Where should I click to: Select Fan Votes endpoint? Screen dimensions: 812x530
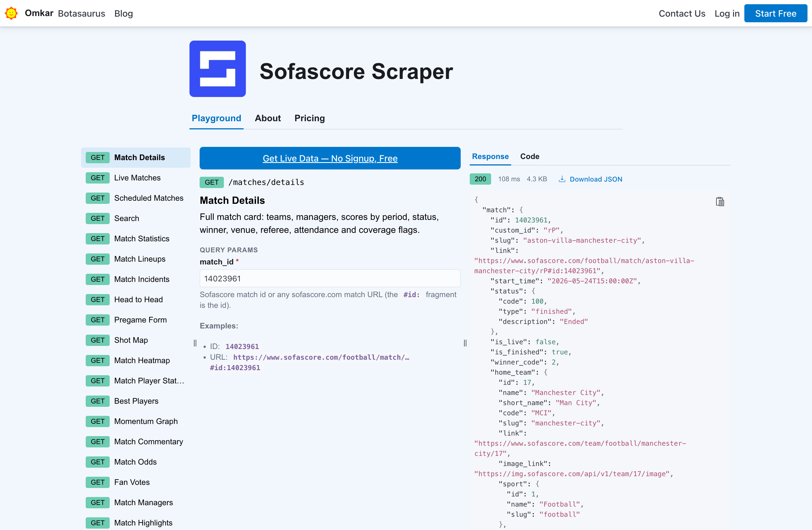pos(136,482)
